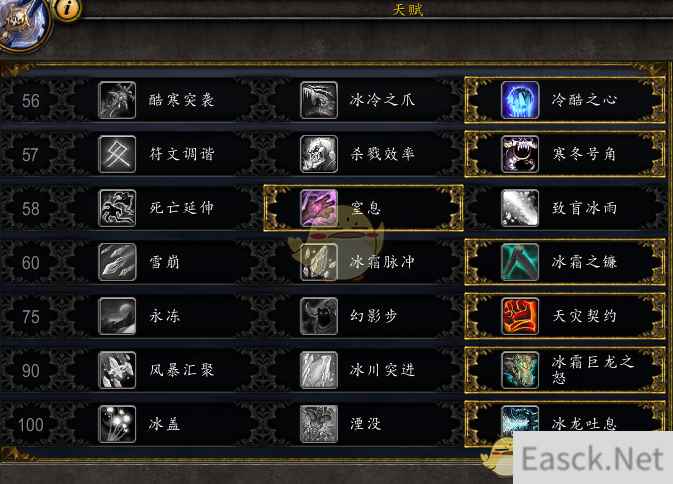Select the 幻影步 talent
Viewport: 673px width, 484px height.
click(x=364, y=316)
